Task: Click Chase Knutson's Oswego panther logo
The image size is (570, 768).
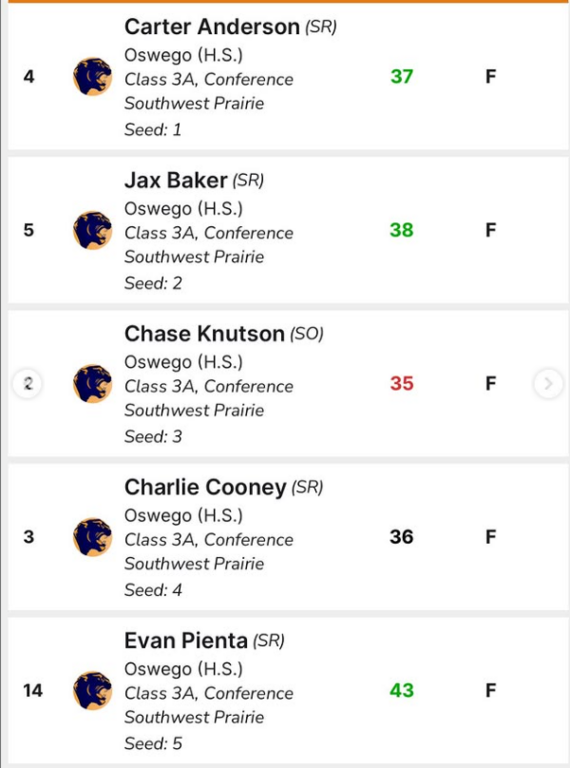Action: [x=93, y=384]
